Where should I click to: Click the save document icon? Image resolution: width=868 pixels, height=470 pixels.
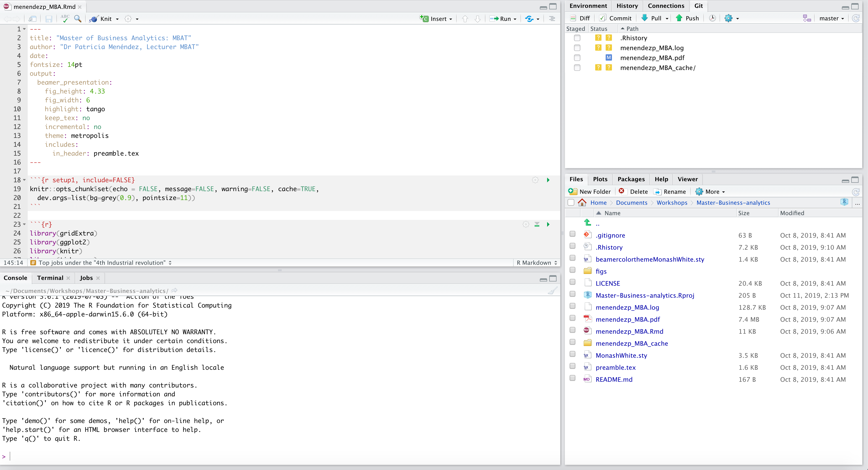[49, 19]
